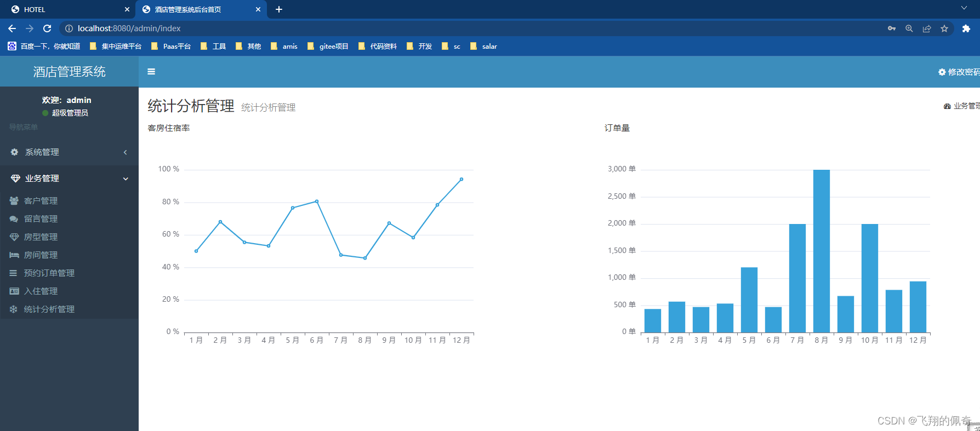
Task: Click the users icon beside 客户管理
Action: (14, 201)
